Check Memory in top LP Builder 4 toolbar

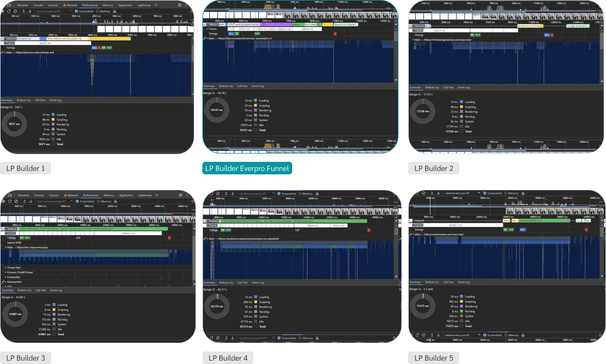[x=300, y=194]
